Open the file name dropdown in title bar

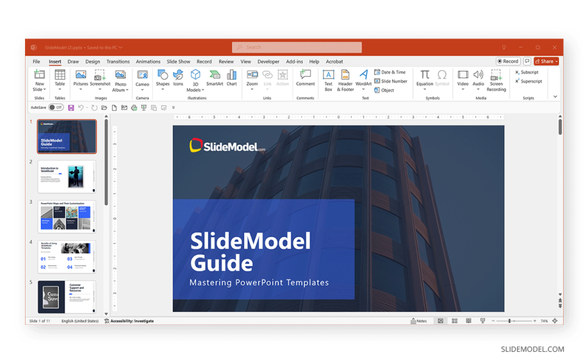point(120,47)
